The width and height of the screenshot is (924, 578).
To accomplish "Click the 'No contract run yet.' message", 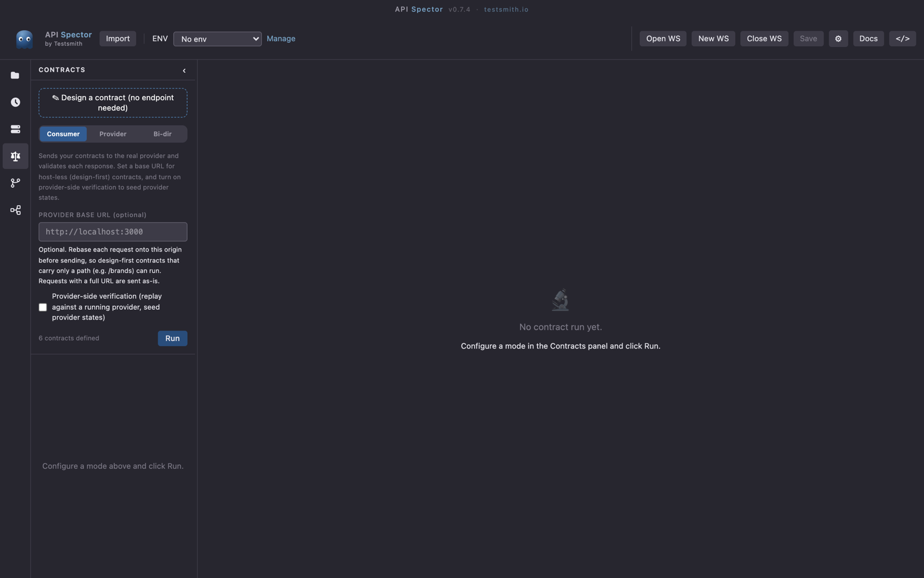I will 560,327.
